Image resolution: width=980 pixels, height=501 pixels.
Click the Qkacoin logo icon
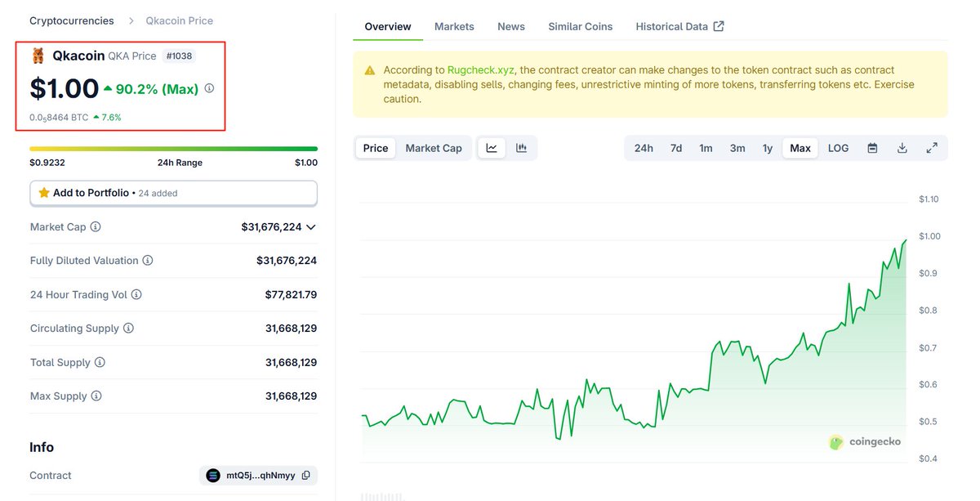(x=38, y=56)
